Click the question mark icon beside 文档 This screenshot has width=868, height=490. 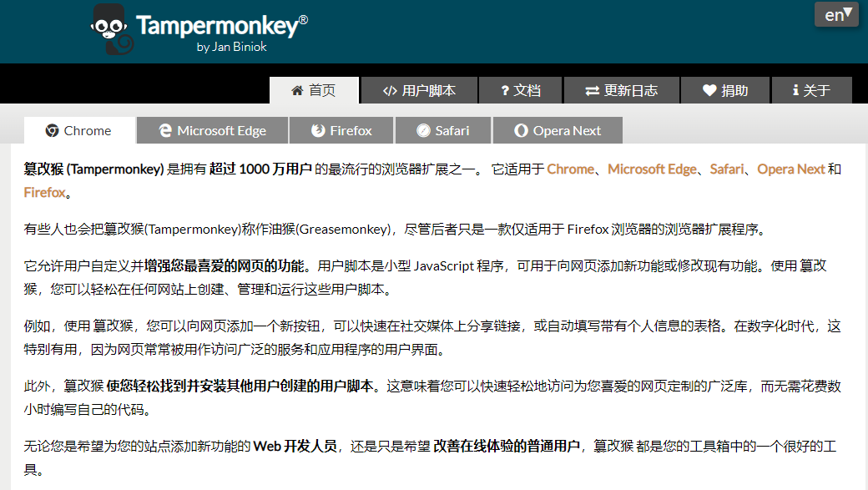click(505, 91)
